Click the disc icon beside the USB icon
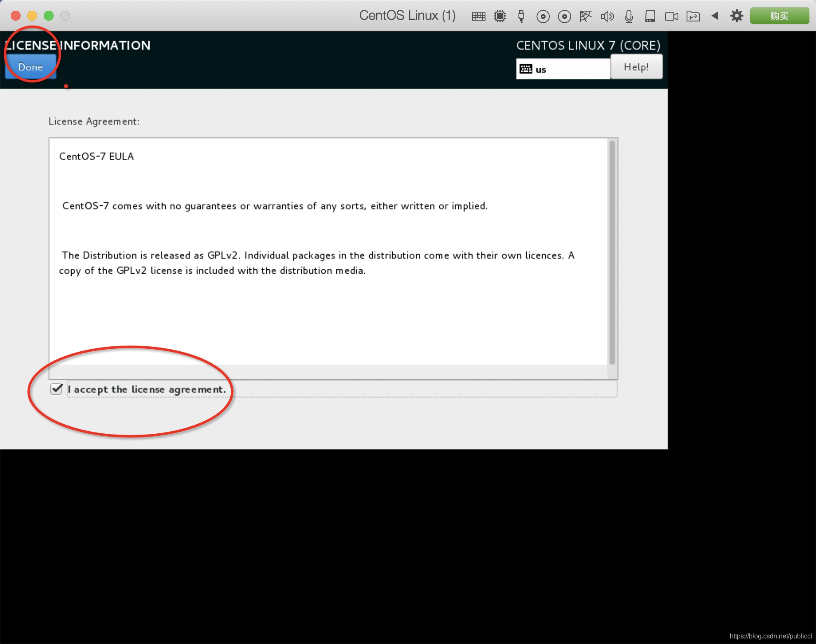Viewport: 816px width, 644px height. pos(543,16)
